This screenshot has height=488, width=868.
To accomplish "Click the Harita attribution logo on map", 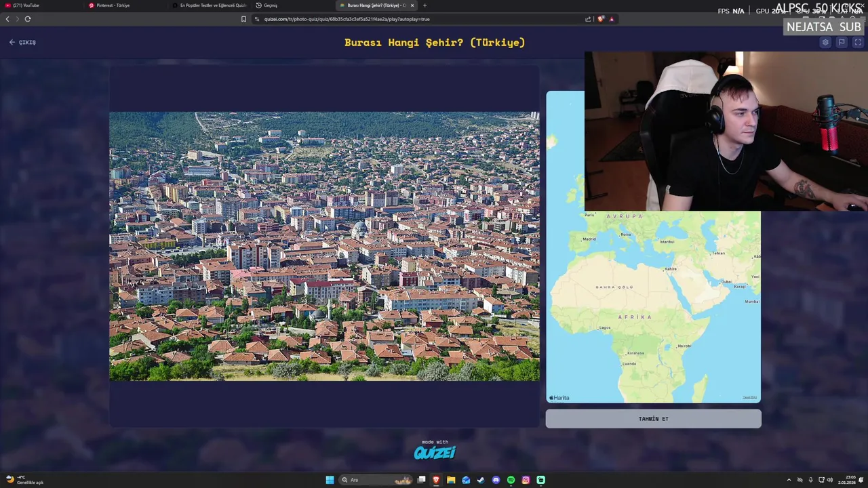I will [559, 398].
